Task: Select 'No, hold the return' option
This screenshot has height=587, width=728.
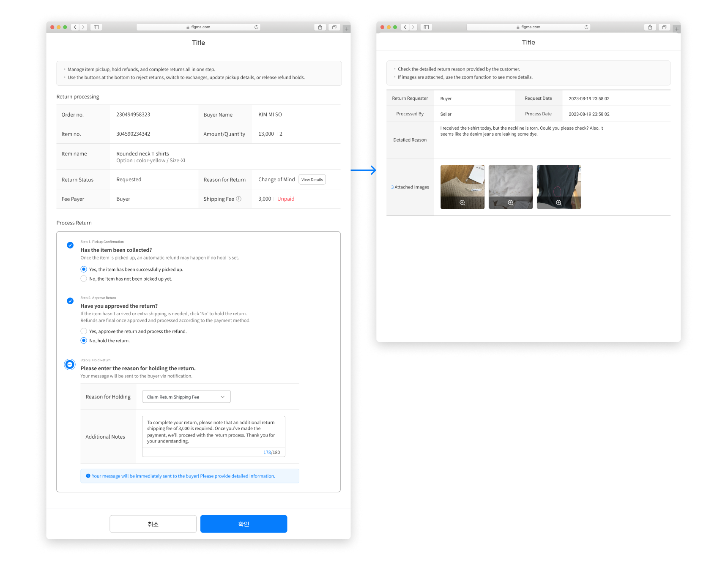Action: 84,341
